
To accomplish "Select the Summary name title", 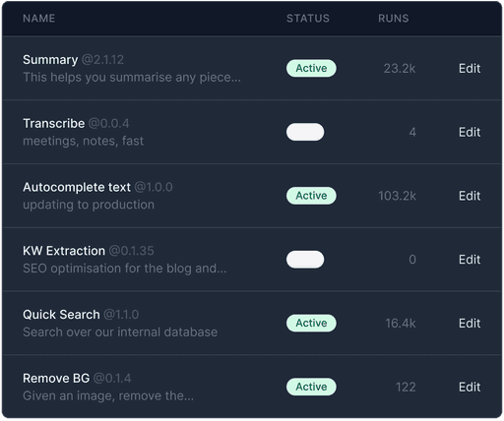I will (x=50, y=60).
